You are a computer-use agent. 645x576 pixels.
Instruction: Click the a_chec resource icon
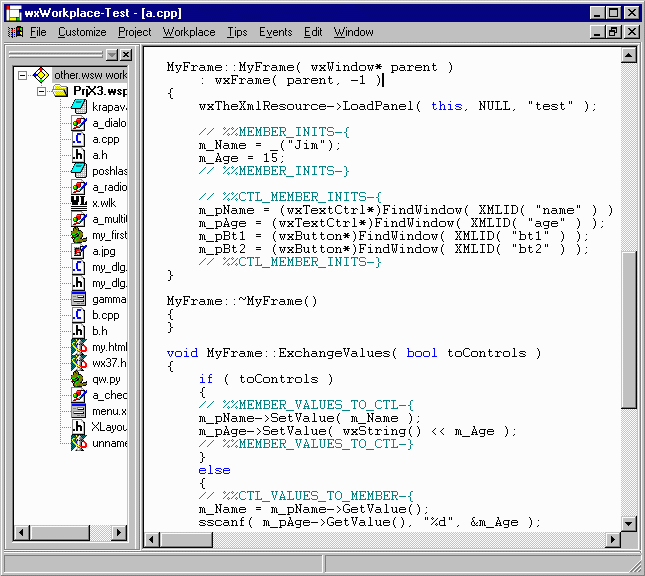(79, 395)
